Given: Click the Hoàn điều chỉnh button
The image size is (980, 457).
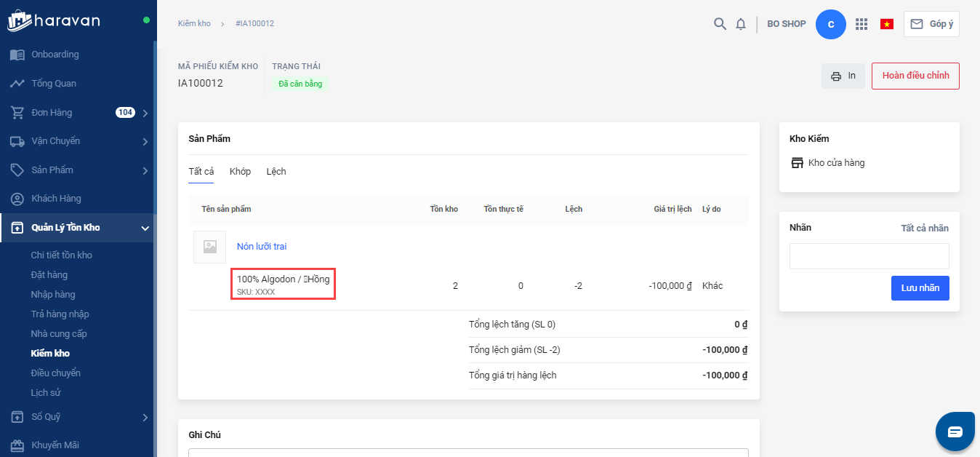Looking at the screenshot, I should (915, 76).
